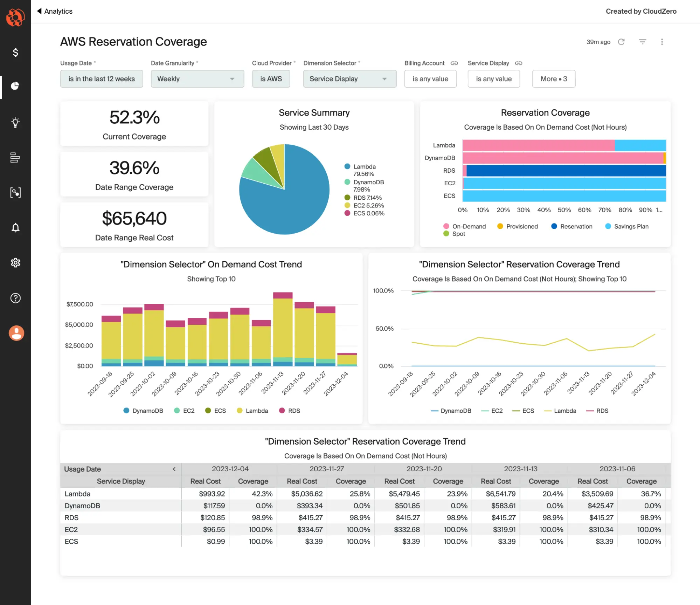This screenshot has height=605, width=700.
Task: Click the Billing Account link icon
Action: coord(454,63)
